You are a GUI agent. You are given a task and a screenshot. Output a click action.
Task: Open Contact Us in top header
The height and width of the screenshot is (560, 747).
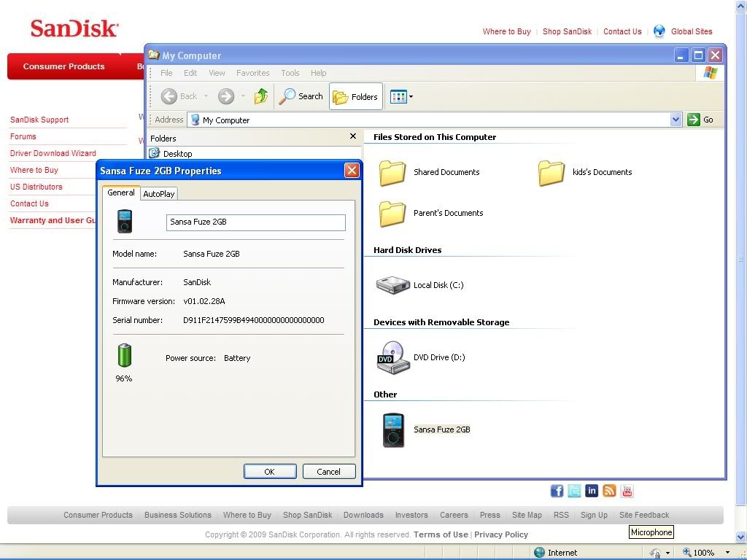coord(622,31)
